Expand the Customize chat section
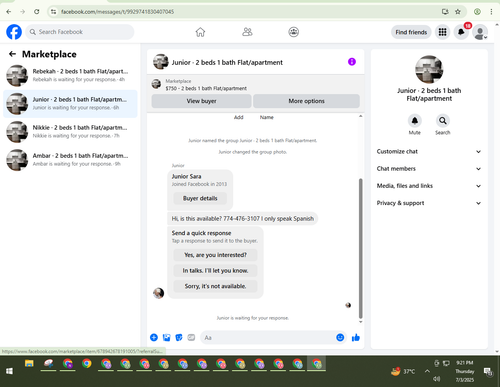The width and height of the screenshot is (500, 387). click(429, 151)
